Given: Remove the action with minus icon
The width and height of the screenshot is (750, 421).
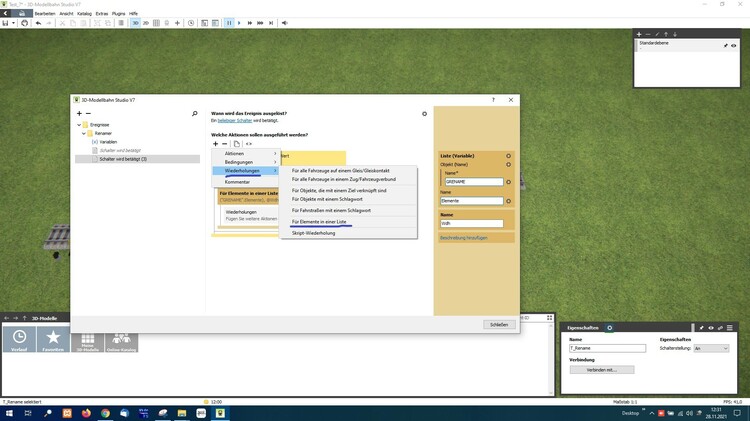Looking at the screenshot, I should [x=224, y=144].
